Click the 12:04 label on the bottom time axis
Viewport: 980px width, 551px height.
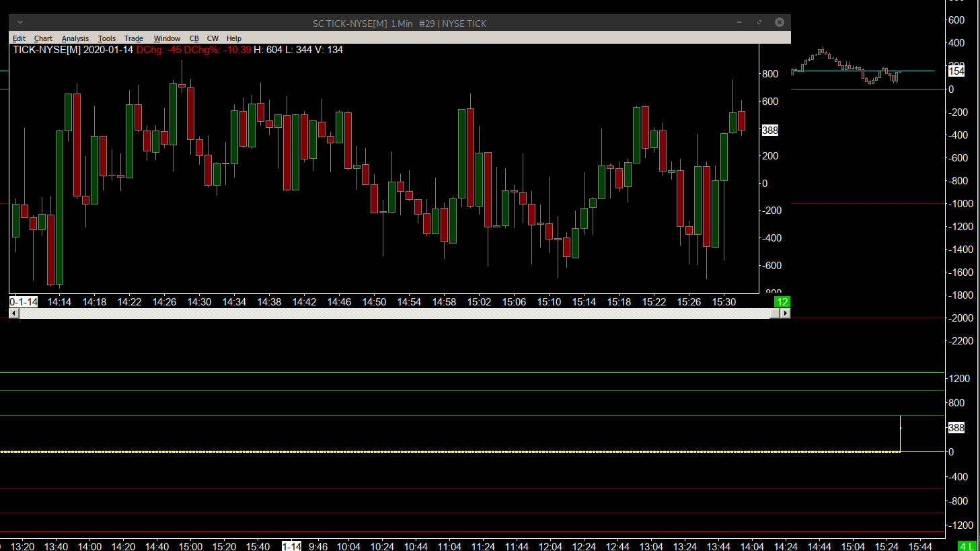click(x=550, y=546)
